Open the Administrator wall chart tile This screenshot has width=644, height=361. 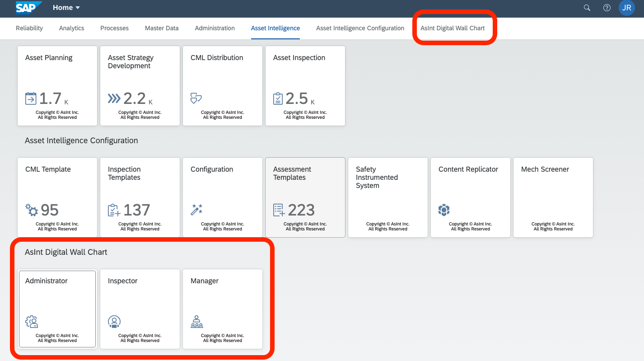click(57, 309)
